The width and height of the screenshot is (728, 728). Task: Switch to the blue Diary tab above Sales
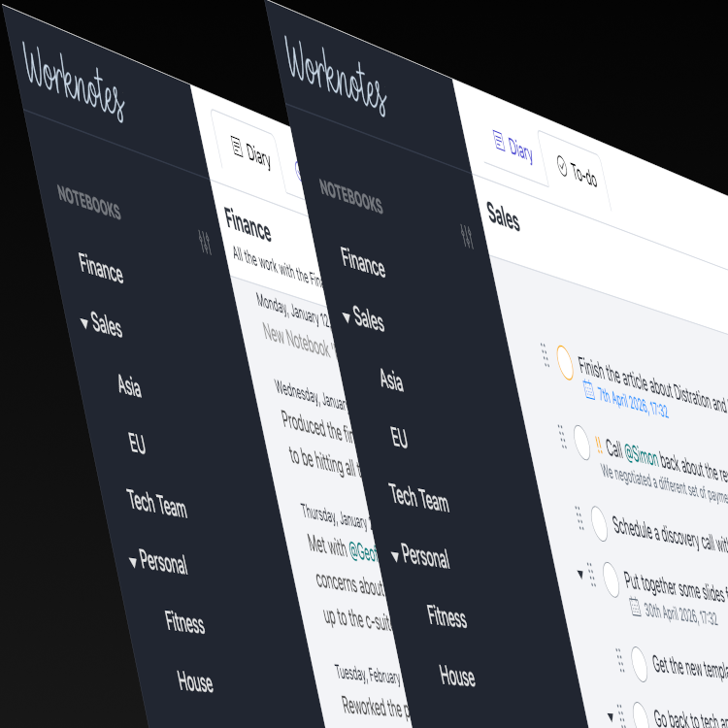pyautogui.click(x=513, y=149)
